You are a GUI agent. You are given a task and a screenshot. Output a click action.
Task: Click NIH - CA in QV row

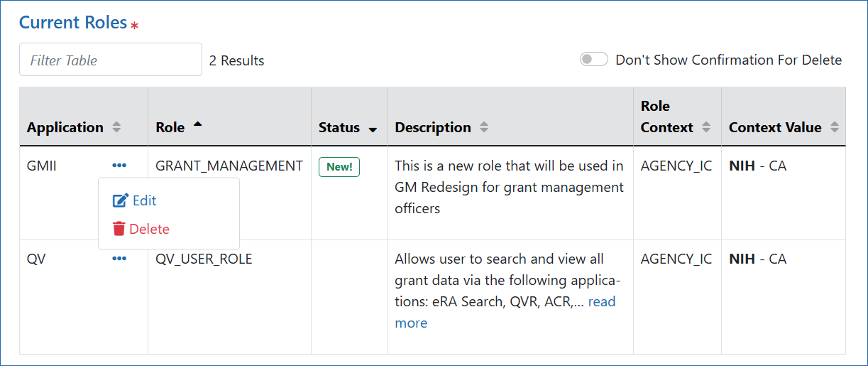(758, 259)
